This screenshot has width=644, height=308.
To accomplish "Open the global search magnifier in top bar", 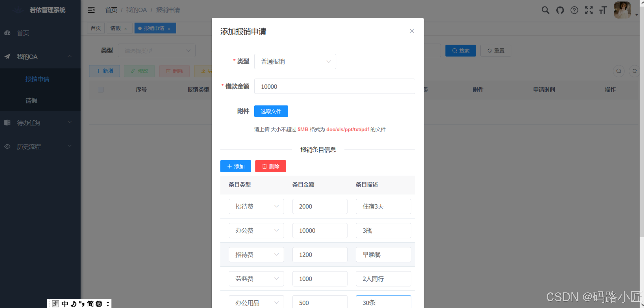I will (x=545, y=10).
